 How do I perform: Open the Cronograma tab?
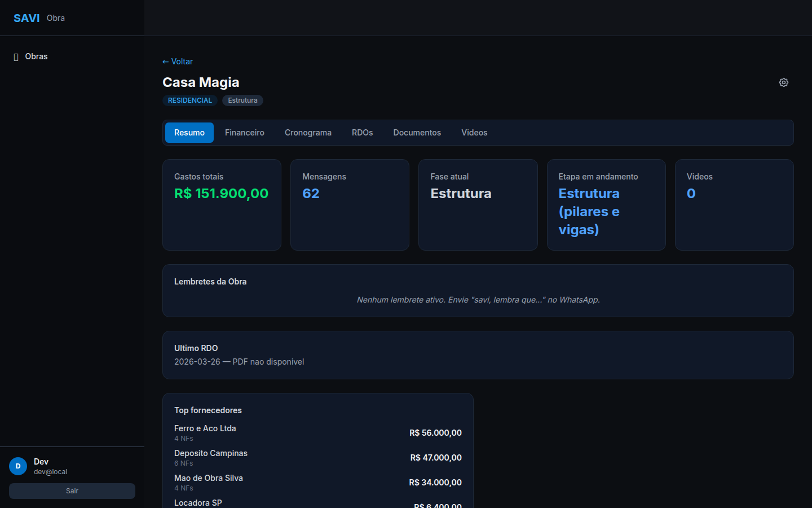tap(308, 133)
